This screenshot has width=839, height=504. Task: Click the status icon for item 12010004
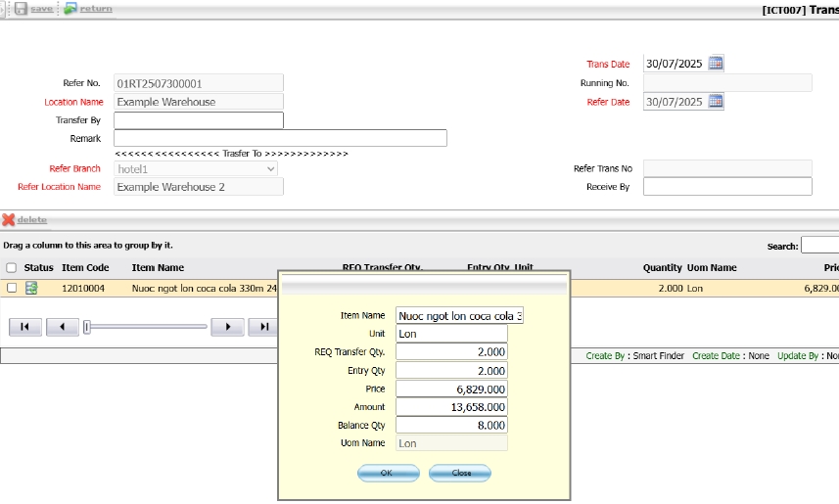pyautogui.click(x=31, y=289)
